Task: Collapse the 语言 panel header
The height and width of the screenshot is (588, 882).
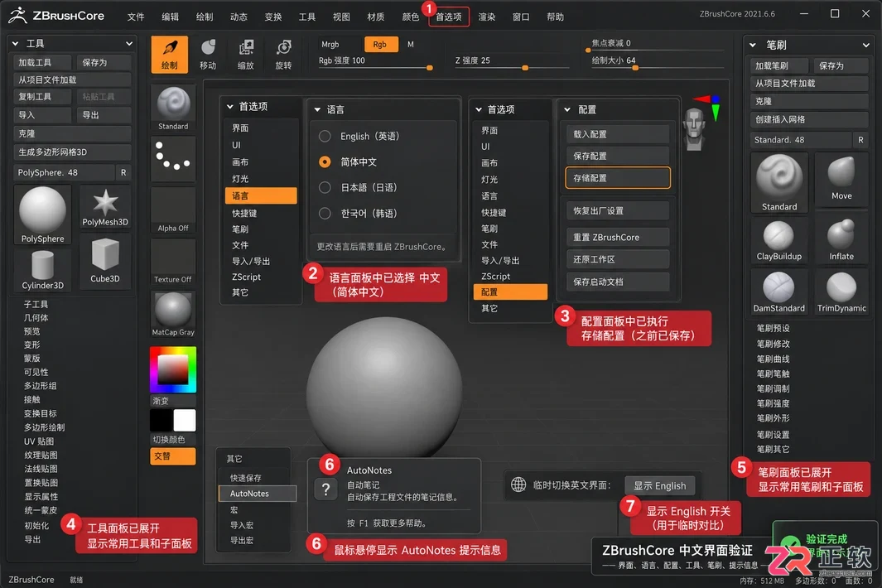Action: click(317, 109)
